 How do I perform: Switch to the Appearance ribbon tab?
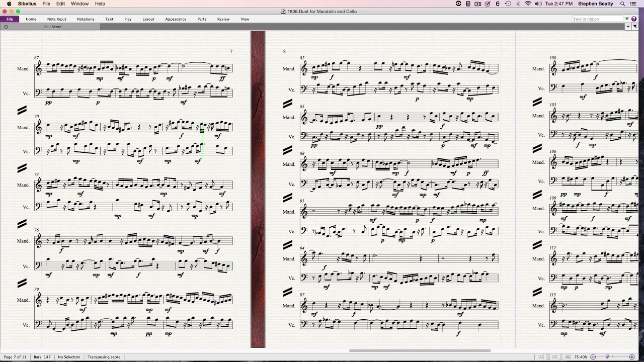176,19
